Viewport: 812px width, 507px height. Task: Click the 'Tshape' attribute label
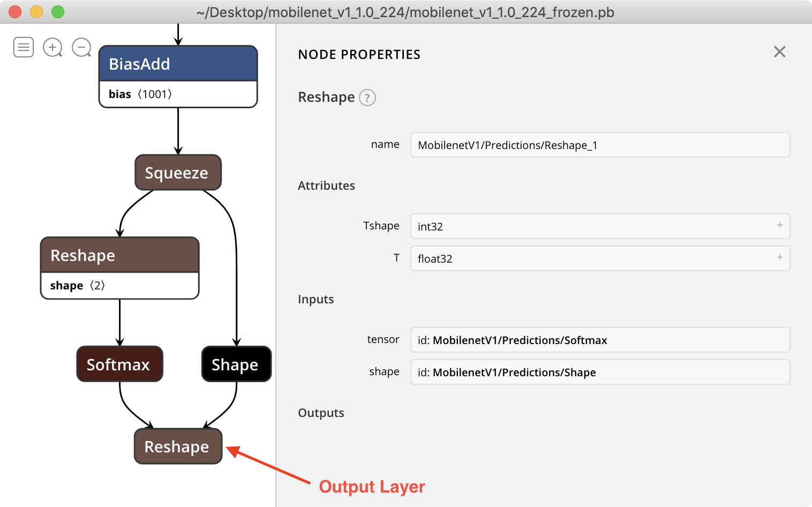(381, 226)
